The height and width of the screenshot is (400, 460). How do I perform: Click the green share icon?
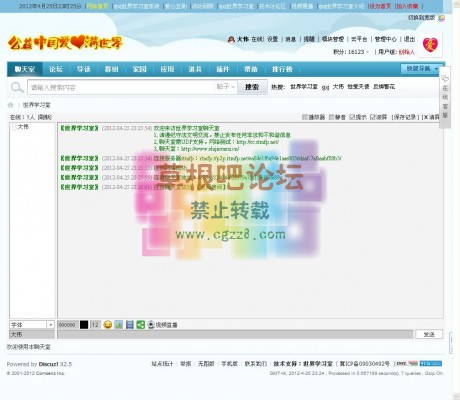141,324
